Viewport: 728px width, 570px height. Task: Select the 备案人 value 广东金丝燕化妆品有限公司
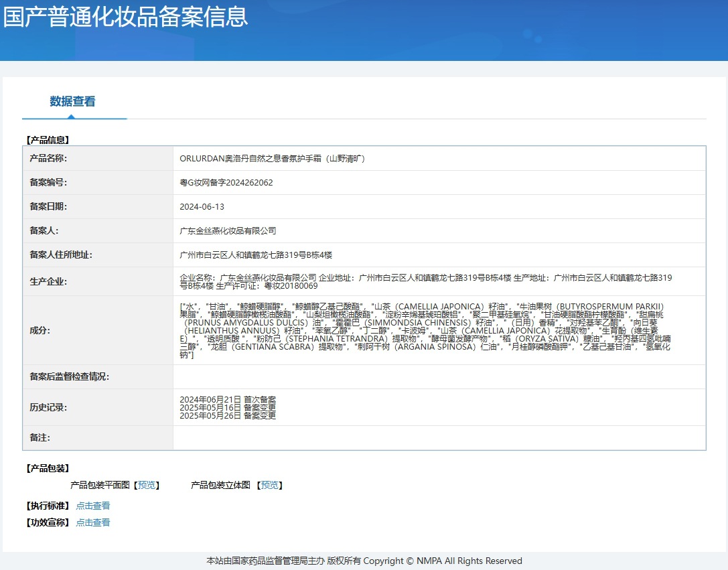(228, 231)
